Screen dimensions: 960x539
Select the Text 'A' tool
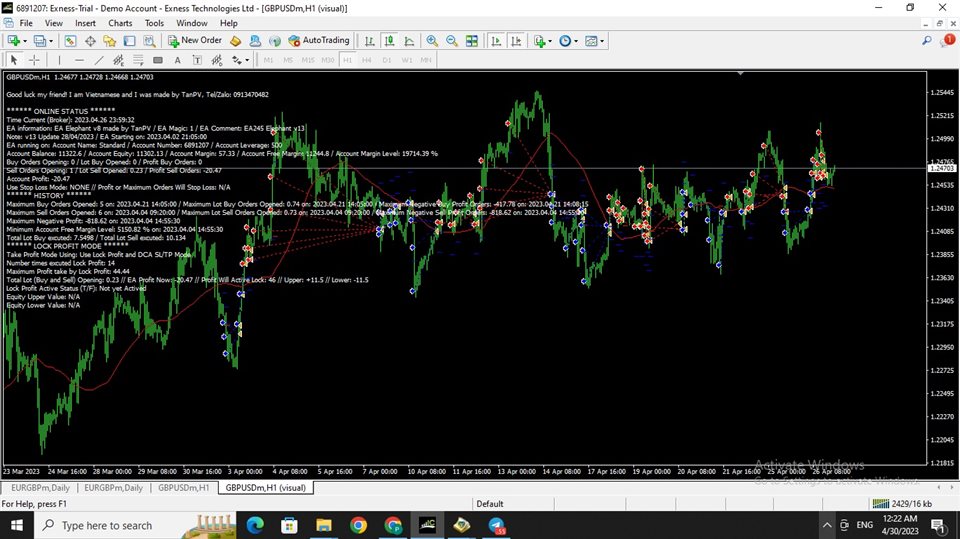pos(178,60)
